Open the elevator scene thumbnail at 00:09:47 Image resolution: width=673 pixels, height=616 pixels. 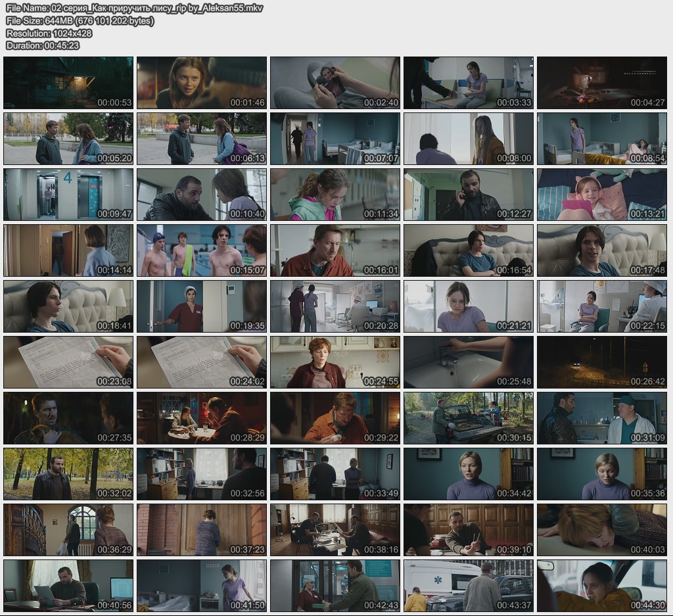68,195
